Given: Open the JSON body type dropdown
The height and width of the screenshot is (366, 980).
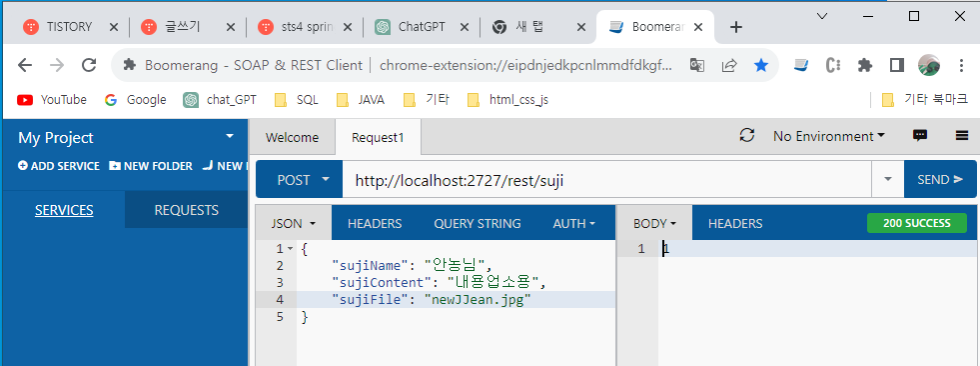Looking at the screenshot, I should 293,223.
